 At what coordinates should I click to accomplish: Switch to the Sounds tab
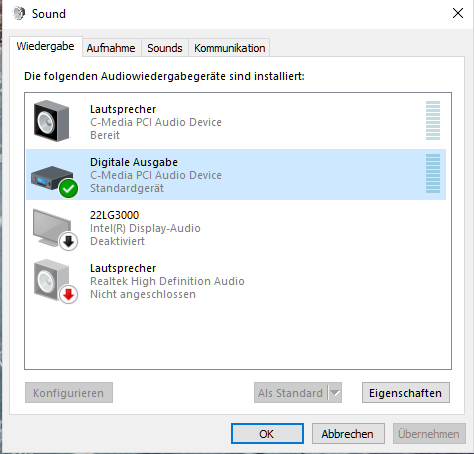(165, 48)
